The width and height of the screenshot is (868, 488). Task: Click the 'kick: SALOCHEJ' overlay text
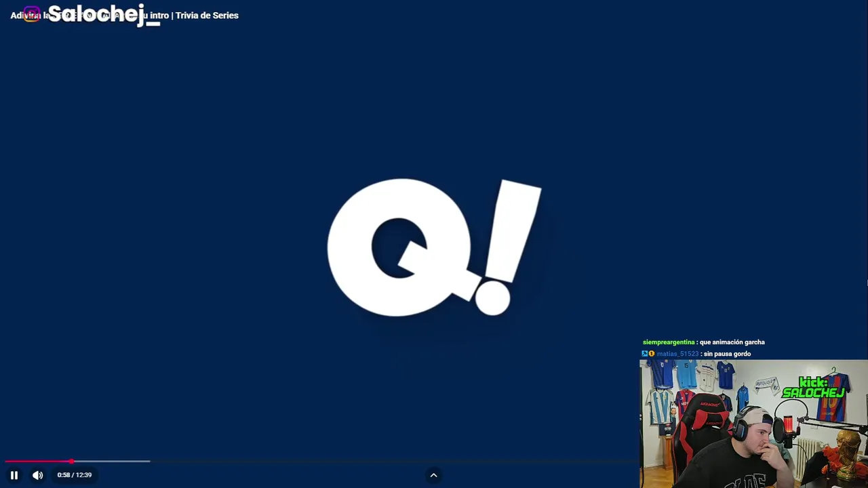pyautogui.click(x=813, y=388)
